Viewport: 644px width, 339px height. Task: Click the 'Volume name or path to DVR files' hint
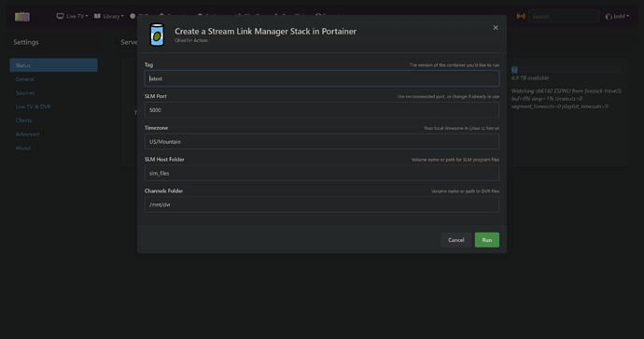466,191
